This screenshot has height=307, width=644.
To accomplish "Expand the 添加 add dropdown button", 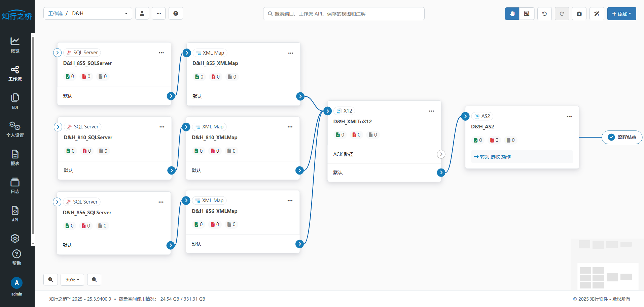I will tap(621, 14).
